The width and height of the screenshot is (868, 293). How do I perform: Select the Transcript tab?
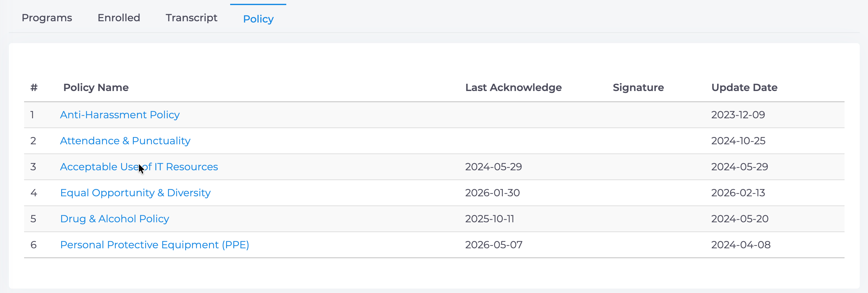(191, 18)
